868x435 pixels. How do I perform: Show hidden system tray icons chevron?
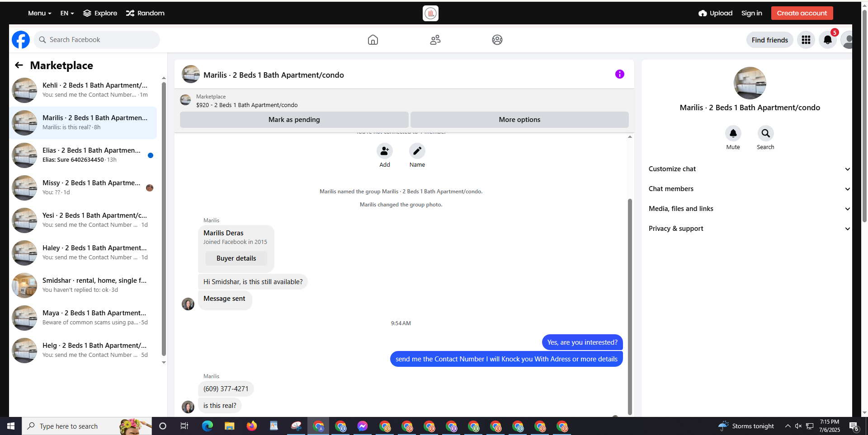tap(788, 426)
